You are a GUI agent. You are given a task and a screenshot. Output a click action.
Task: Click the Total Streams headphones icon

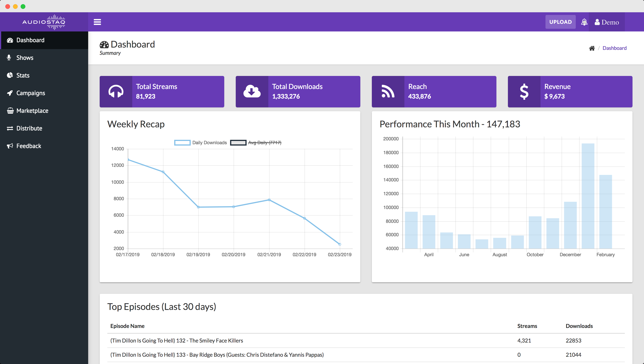[x=116, y=91]
